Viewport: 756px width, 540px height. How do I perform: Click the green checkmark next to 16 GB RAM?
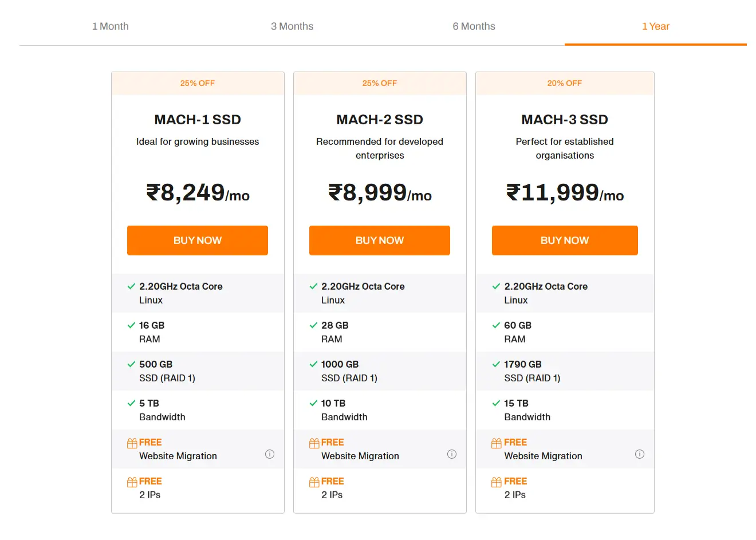pyautogui.click(x=131, y=325)
